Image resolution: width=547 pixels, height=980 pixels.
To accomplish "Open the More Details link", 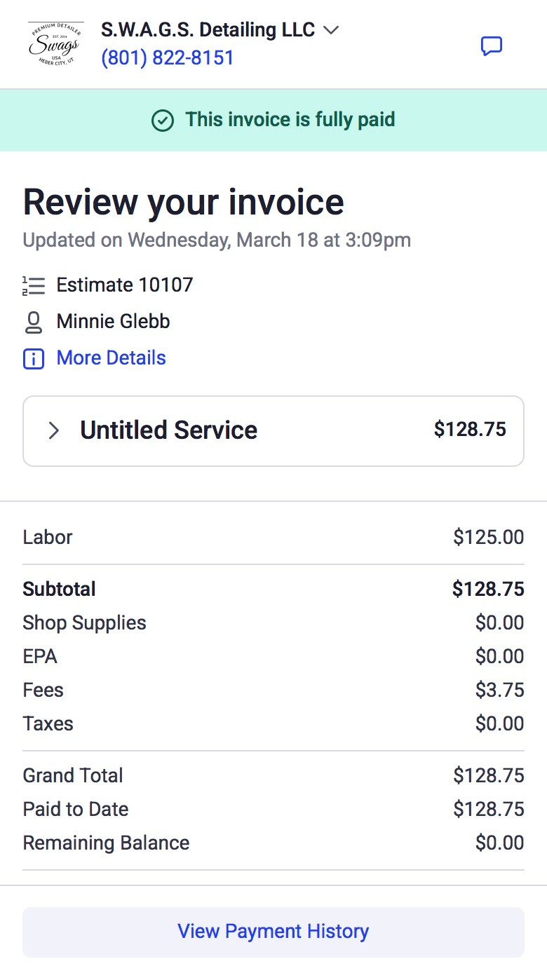I will tap(111, 358).
